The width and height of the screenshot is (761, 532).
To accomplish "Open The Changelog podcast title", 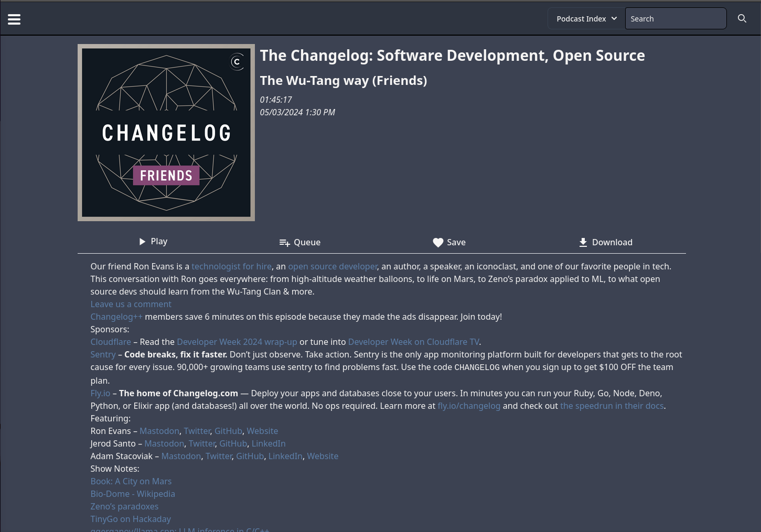I will (452, 56).
